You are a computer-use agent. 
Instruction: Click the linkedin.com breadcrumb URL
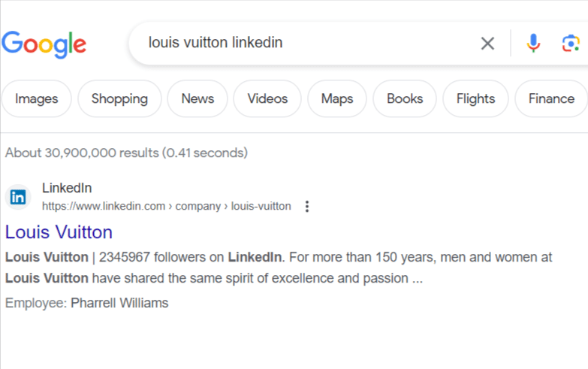pyautogui.click(x=166, y=207)
